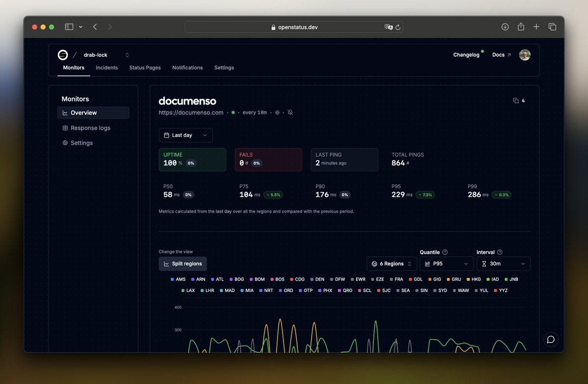The image size is (588, 384).
Task: Toggle the CDG legend entry
Action: tap(297, 279)
